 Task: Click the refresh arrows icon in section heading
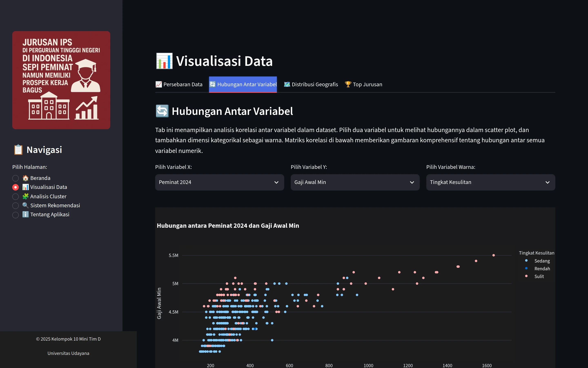(162, 111)
